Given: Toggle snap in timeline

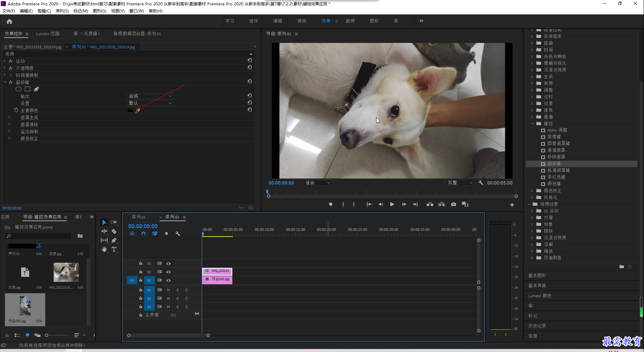Looking at the screenshot, I should pyautogui.click(x=143, y=234).
